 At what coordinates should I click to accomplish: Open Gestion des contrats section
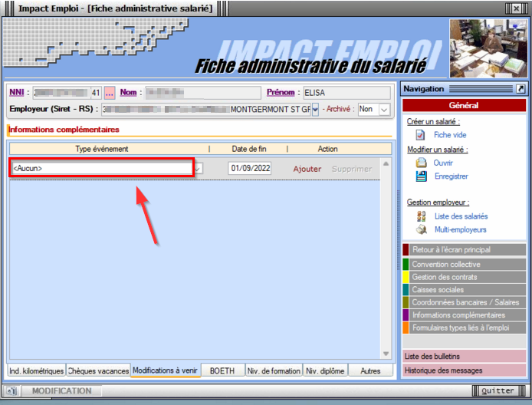445,277
